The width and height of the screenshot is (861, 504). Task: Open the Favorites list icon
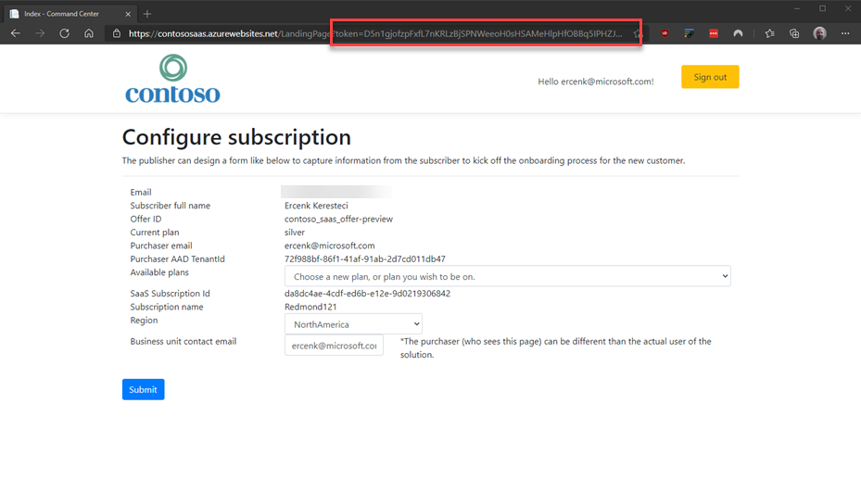pyautogui.click(x=769, y=33)
